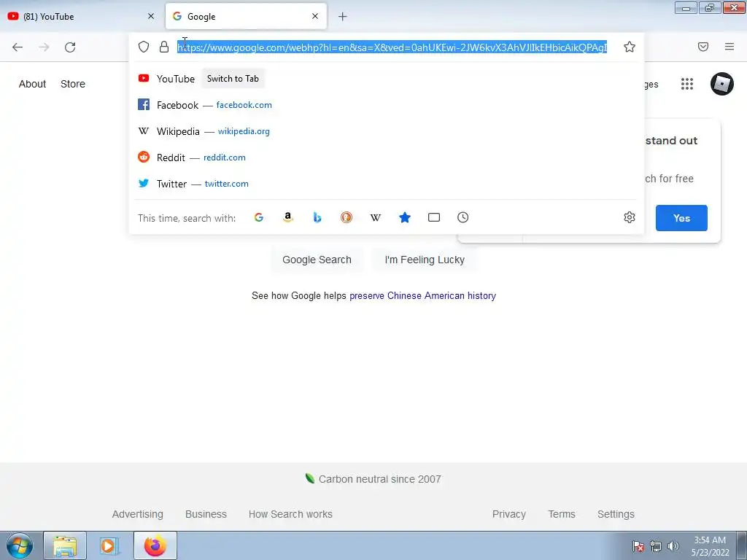Click I'm Feeling Lucky button
The image size is (747, 560).
pyautogui.click(x=425, y=260)
